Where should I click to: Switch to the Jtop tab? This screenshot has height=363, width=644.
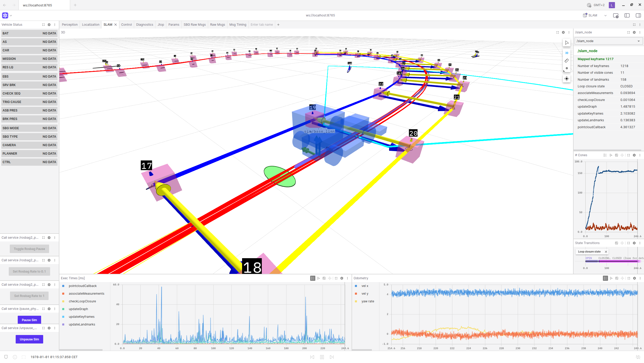click(x=161, y=25)
